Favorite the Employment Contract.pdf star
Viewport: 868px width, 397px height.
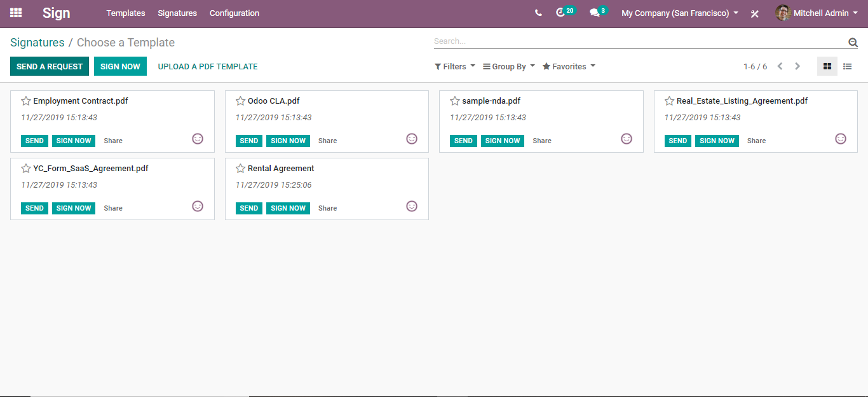pyautogui.click(x=26, y=101)
